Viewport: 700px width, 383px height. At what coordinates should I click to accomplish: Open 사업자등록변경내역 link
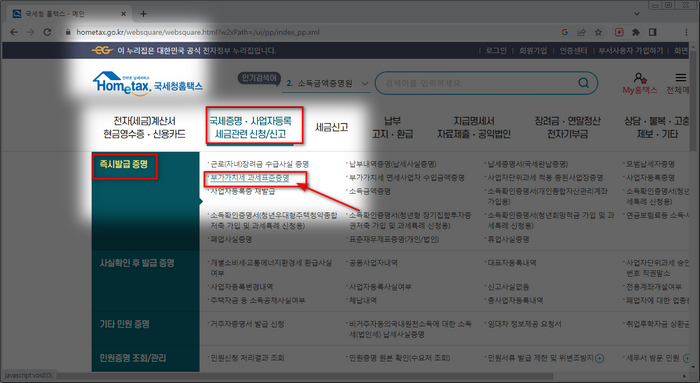click(x=242, y=287)
